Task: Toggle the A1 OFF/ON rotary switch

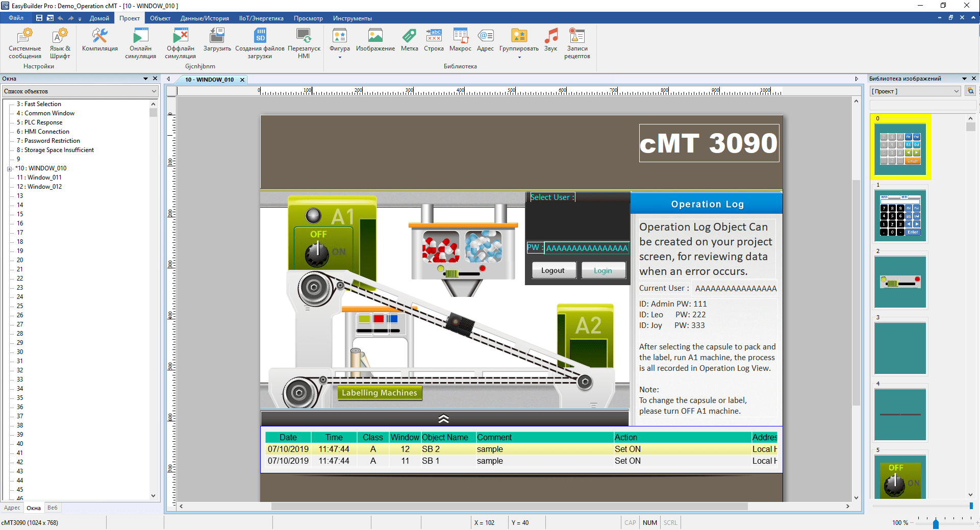Action: point(317,253)
